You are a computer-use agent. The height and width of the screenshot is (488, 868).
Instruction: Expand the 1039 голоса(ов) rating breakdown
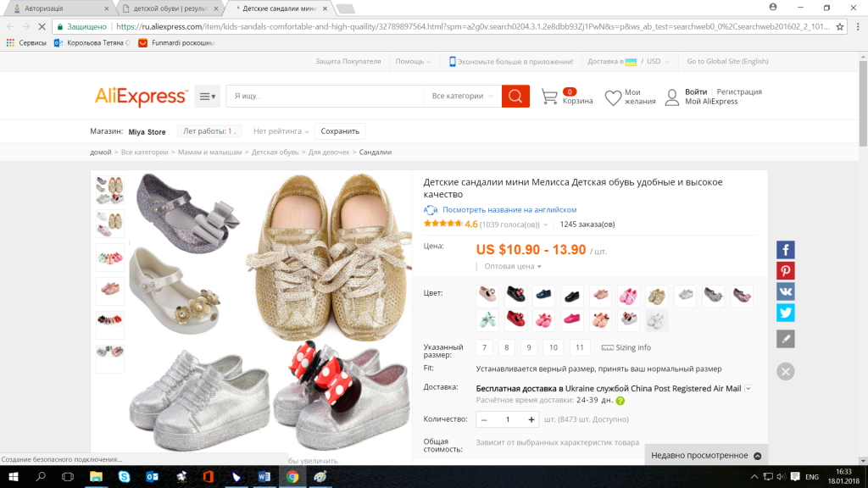513,224
